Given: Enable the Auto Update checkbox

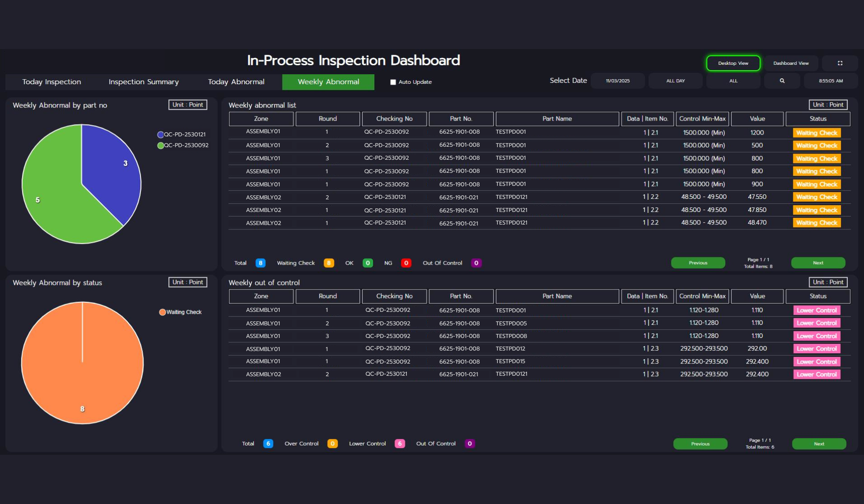Looking at the screenshot, I should [393, 82].
